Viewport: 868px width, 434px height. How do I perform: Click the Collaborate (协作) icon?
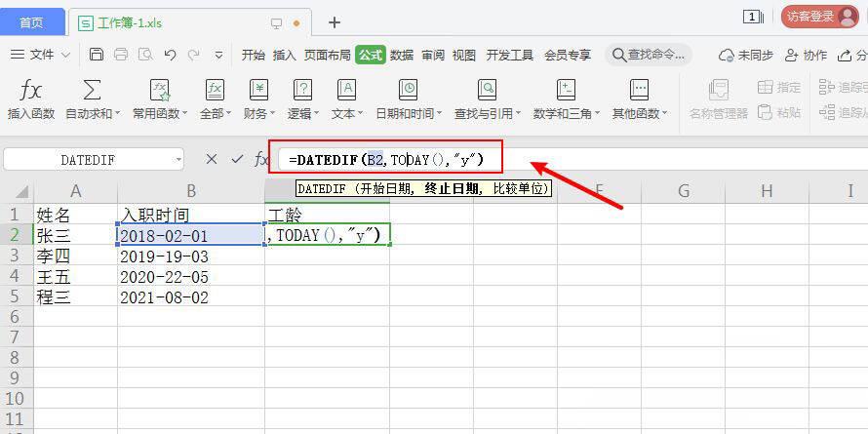[x=792, y=55]
